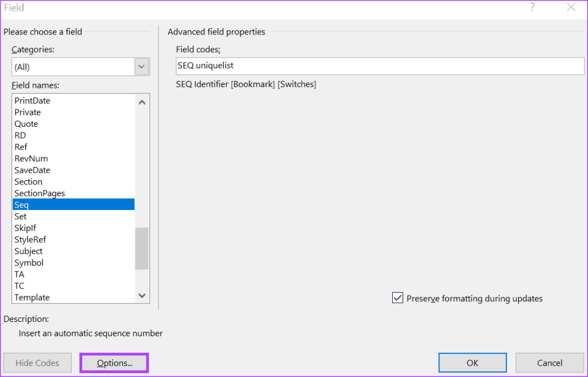Image resolution: width=588 pixels, height=377 pixels.
Task: Pick the StyleRef field
Action: click(30, 239)
